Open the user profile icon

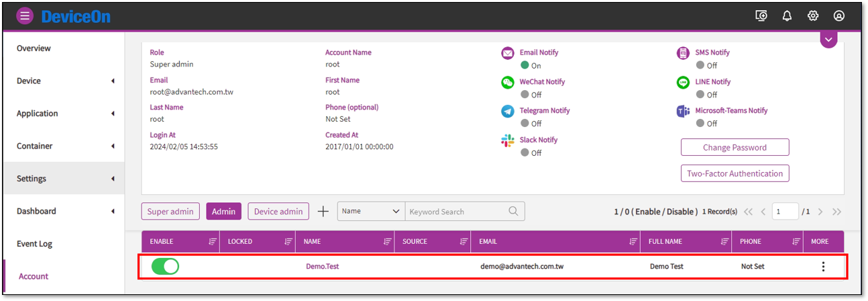click(839, 16)
